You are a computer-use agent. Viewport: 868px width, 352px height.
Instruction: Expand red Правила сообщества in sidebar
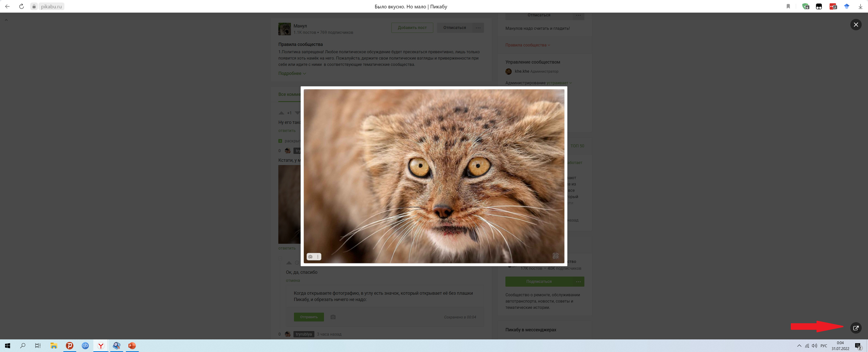tap(527, 45)
